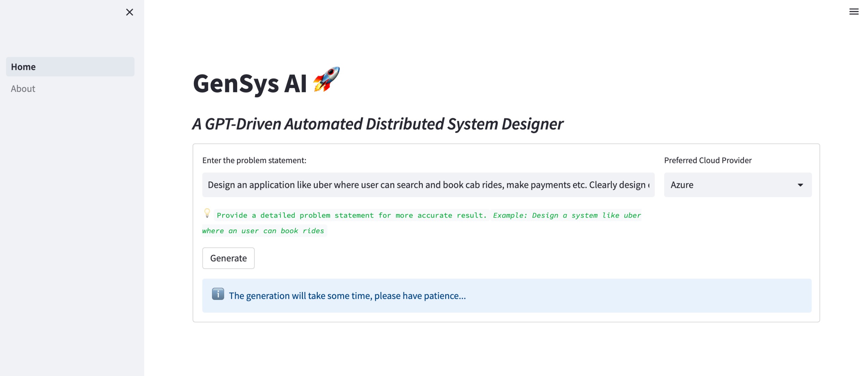Close the sidebar with the X icon
Screen dimensions: 868x376
tap(129, 12)
